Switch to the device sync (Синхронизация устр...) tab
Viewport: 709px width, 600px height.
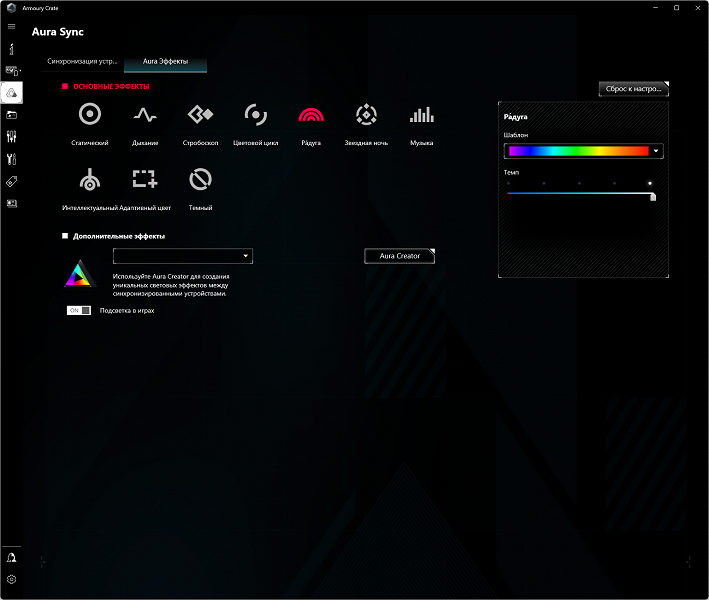coord(82,61)
